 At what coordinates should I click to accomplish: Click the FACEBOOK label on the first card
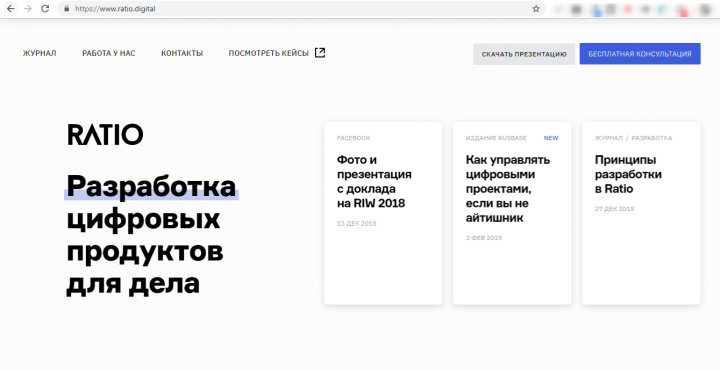(x=354, y=138)
